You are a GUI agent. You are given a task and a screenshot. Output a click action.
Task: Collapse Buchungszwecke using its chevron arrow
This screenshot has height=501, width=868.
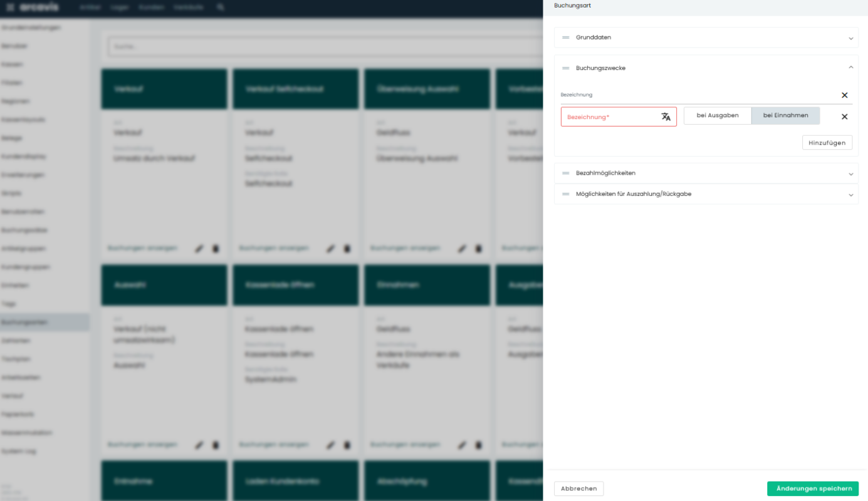point(850,68)
